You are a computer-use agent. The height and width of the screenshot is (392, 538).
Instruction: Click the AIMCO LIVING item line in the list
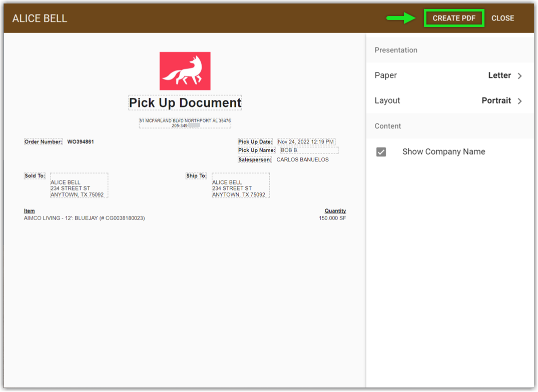coord(84,218)
